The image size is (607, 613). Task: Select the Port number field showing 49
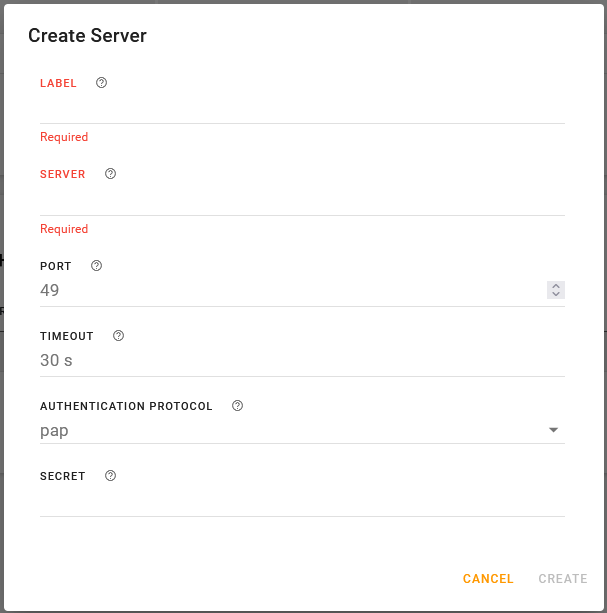click(x=290, y=291)
